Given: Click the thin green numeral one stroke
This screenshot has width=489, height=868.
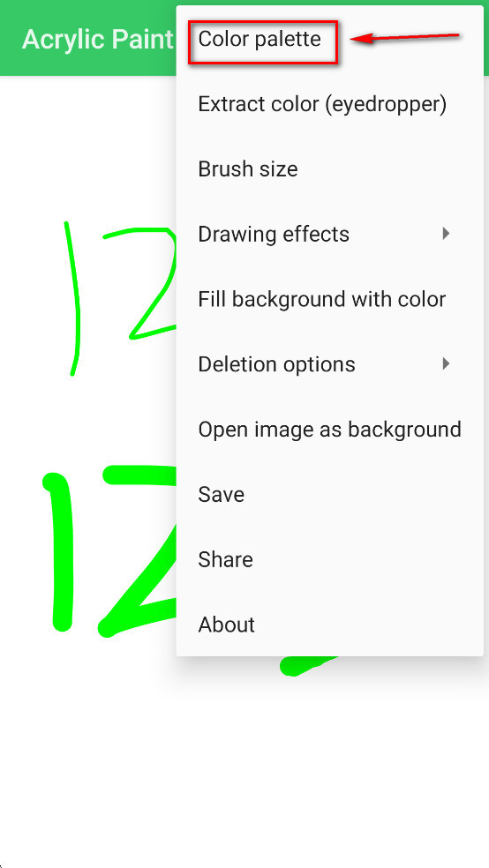Looking at the screenshot, I should 73,299.
